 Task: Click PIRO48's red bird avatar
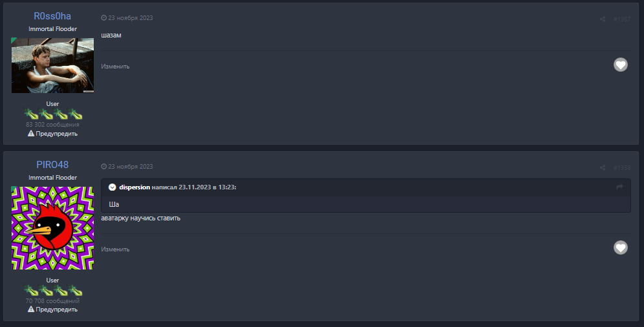(52, 228)
